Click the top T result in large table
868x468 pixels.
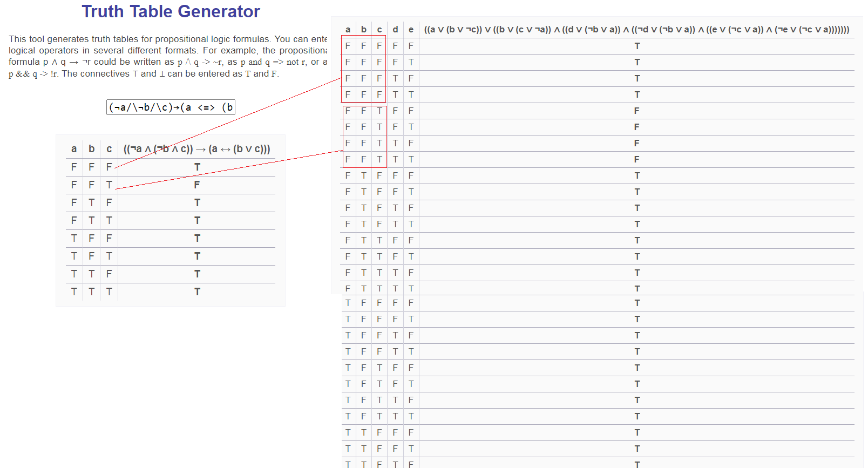637,46
